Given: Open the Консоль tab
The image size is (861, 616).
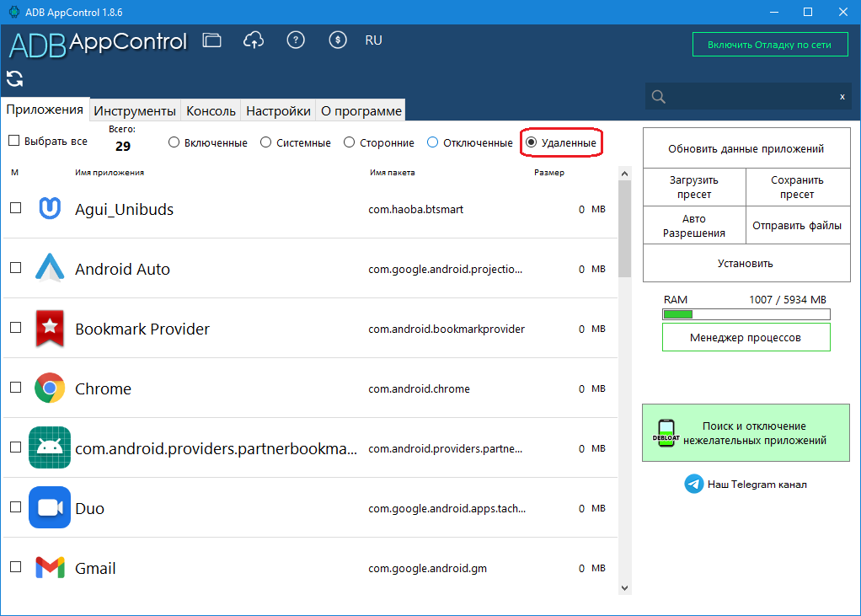Looking at the screenshot, I should pyautogui.click(x=211, y=110).
